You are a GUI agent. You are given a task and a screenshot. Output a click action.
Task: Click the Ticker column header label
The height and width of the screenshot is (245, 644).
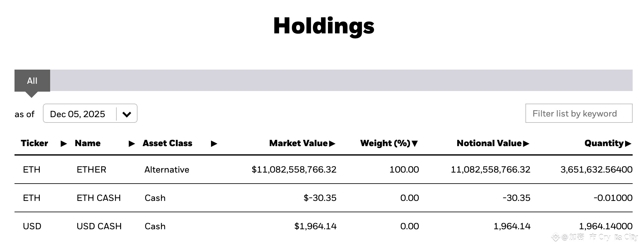(x=34, y=143)
